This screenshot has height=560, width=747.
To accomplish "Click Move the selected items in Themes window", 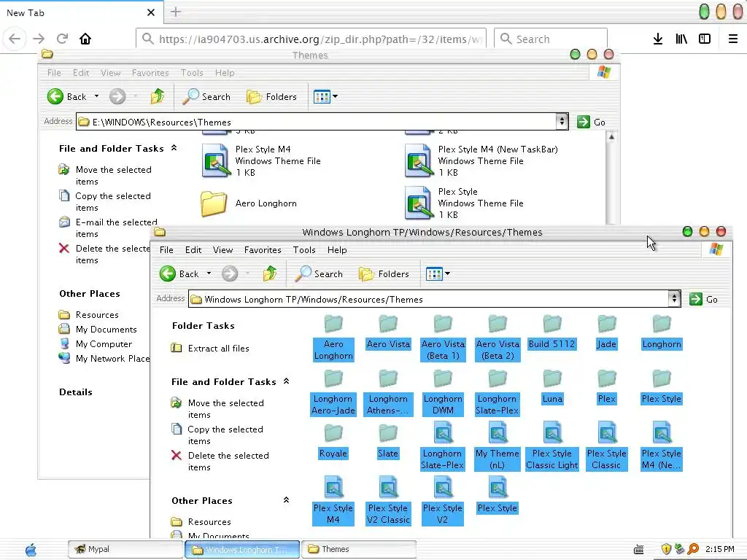I will [113, 175].
